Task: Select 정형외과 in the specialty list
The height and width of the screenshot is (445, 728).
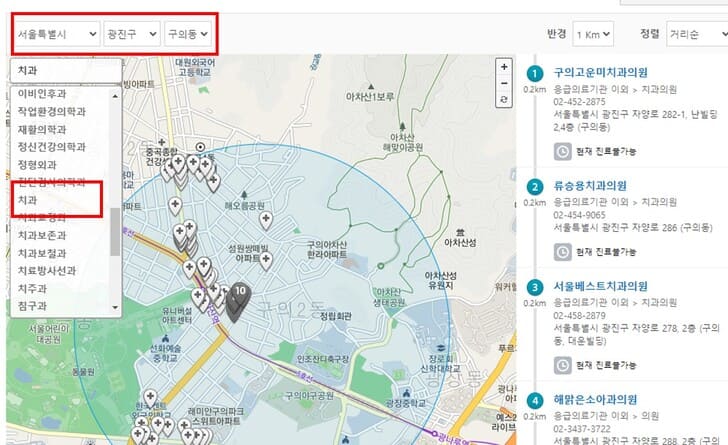Action: pyautogui.click(x=37, y=165)
